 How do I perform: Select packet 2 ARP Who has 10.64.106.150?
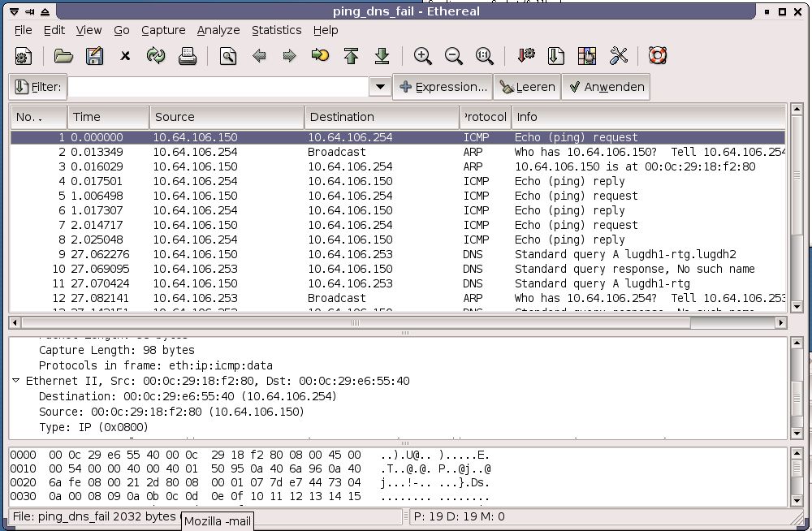click(398, 152)
